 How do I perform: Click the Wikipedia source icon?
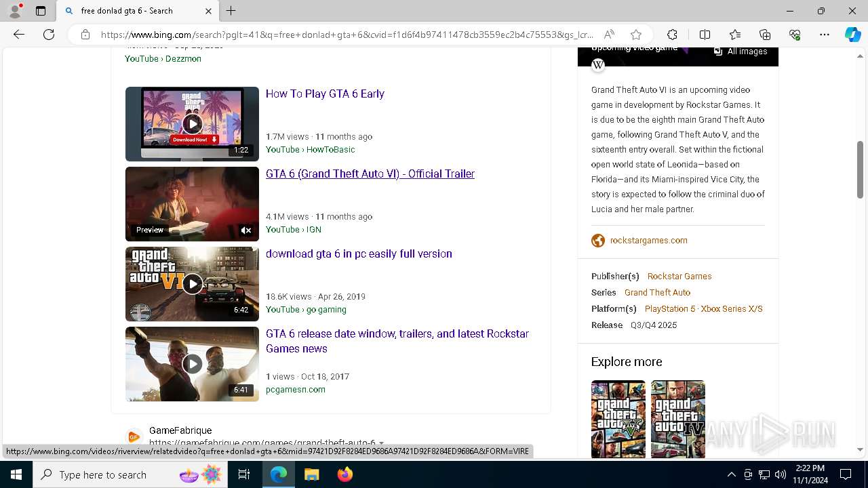pyautogui.click(x=598, y=65)
